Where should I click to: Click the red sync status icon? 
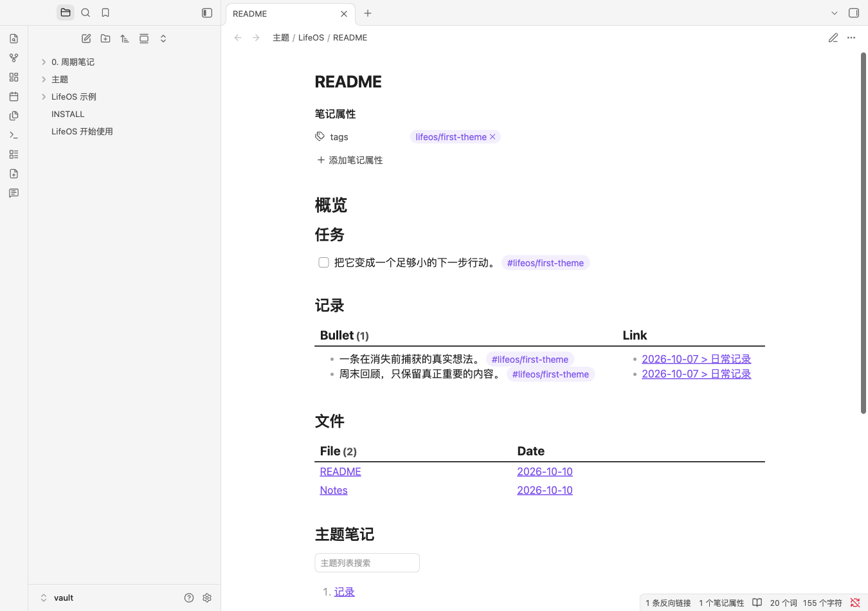coord(855,603)
